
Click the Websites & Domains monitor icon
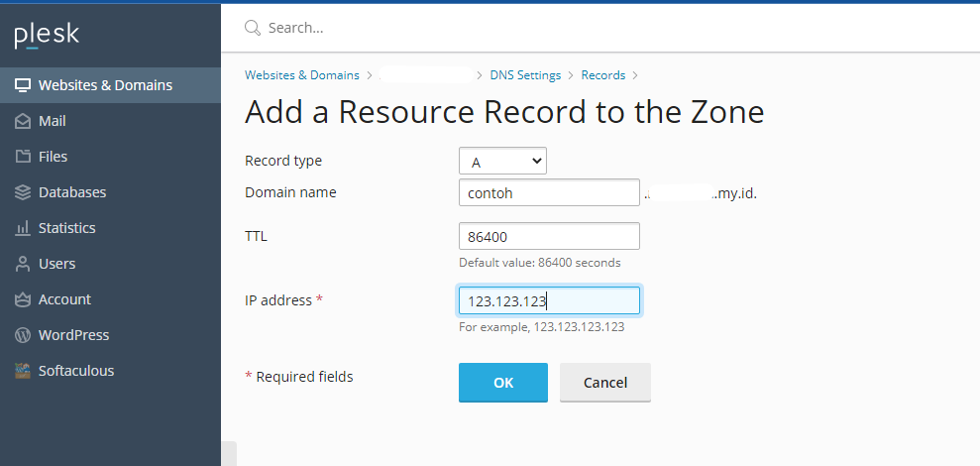pos(23,85)
